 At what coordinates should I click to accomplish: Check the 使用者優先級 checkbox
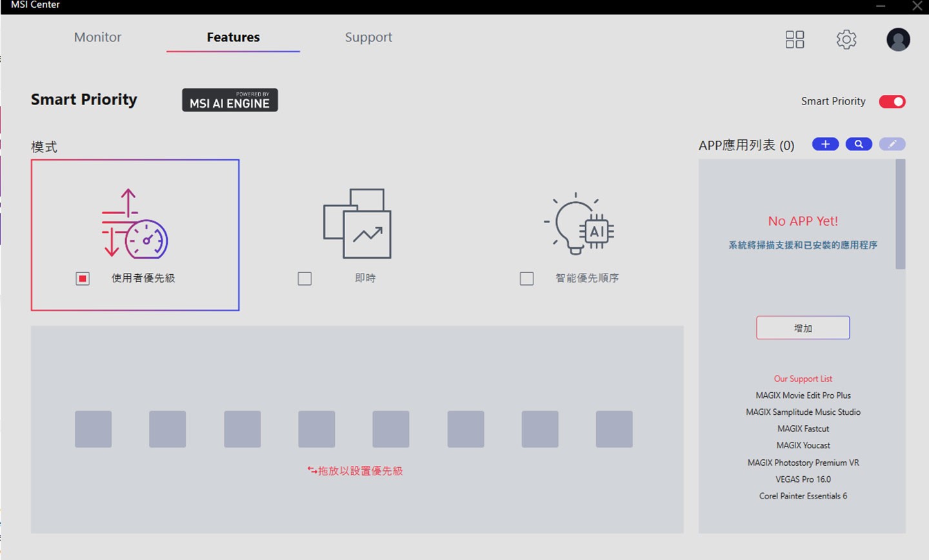pos(83,279)
